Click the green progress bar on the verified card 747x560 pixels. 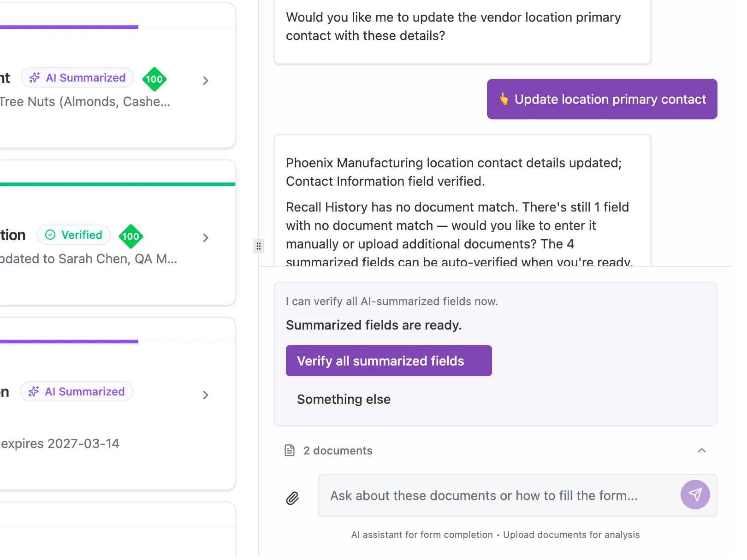(x=118, y=184)
